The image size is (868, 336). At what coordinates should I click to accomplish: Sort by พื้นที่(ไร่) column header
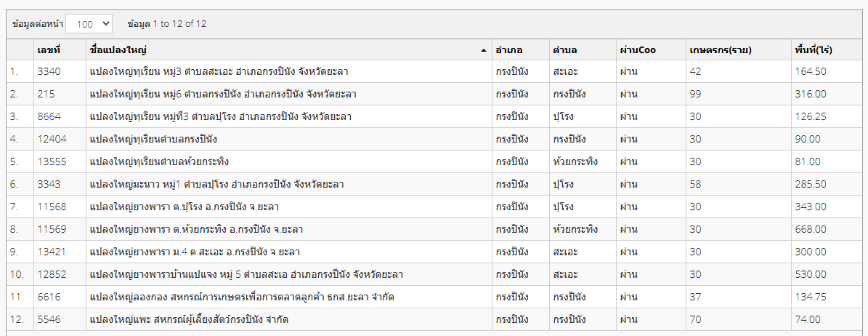pos(813,50)
